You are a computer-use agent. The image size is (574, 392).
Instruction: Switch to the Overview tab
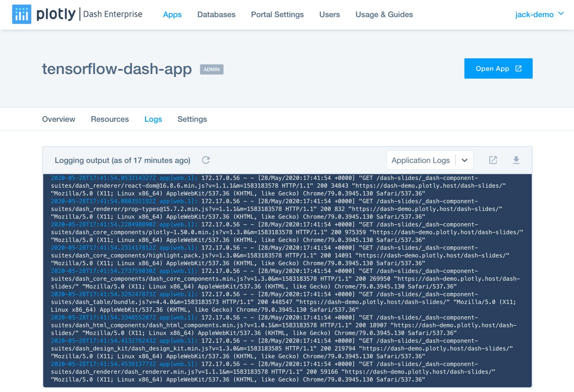(x=59, y=119)
